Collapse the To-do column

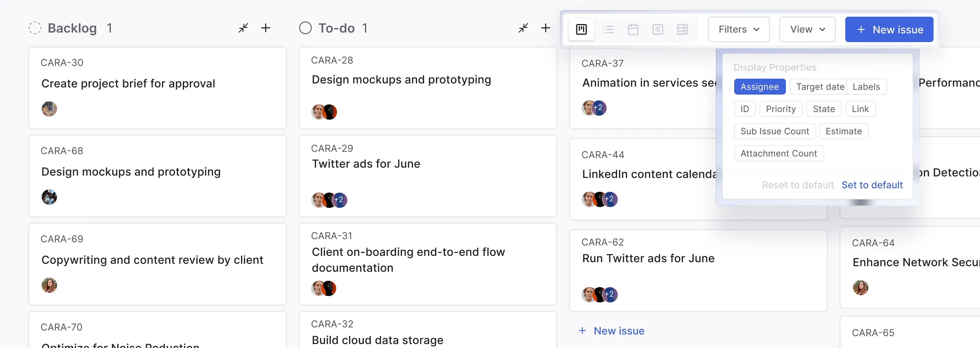523,28
